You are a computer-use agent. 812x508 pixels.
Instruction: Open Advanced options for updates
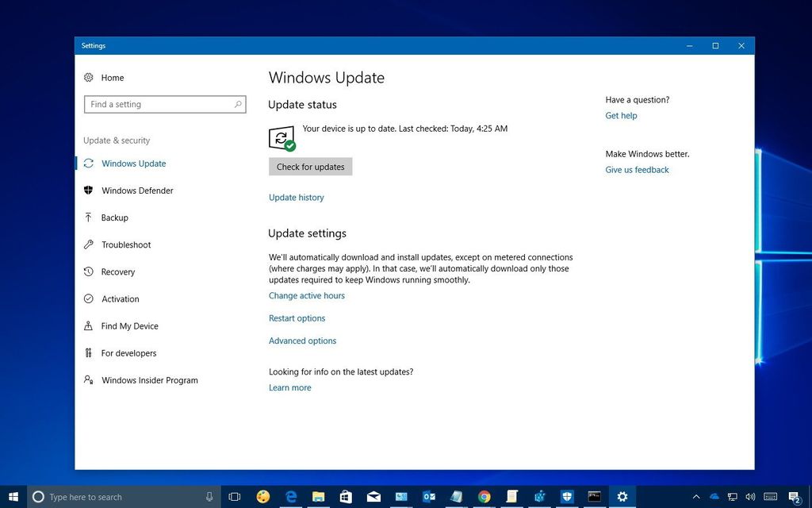302,340
